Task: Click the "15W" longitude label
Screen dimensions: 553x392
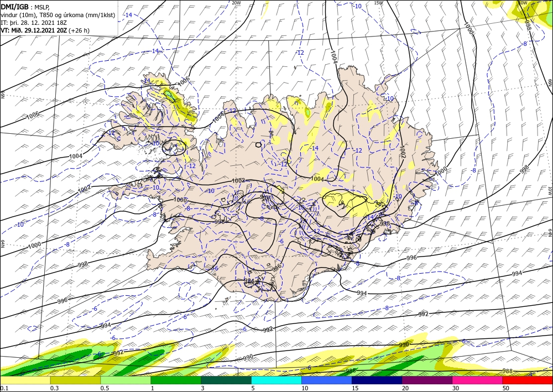Action: (x=378, y=2)
